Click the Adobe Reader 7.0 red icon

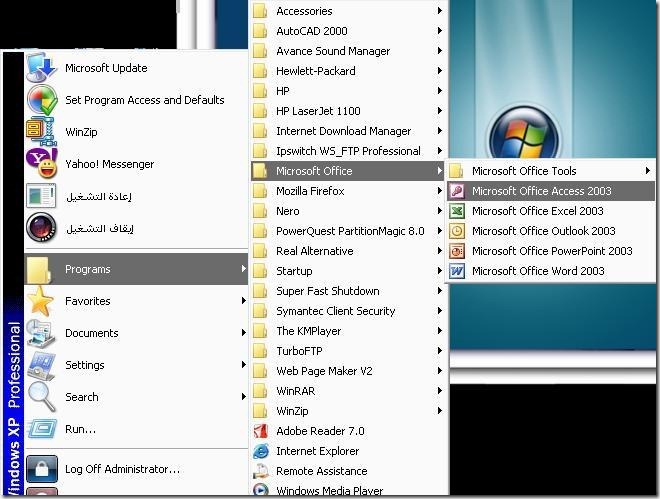click(x=261, y=431)
